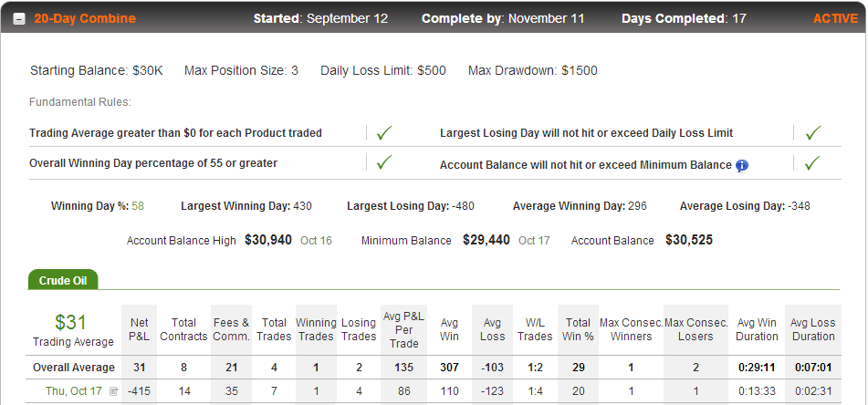Screen dimensions: 868x405
Task: Click the Total Win % column header
Action: coord(579,329)
